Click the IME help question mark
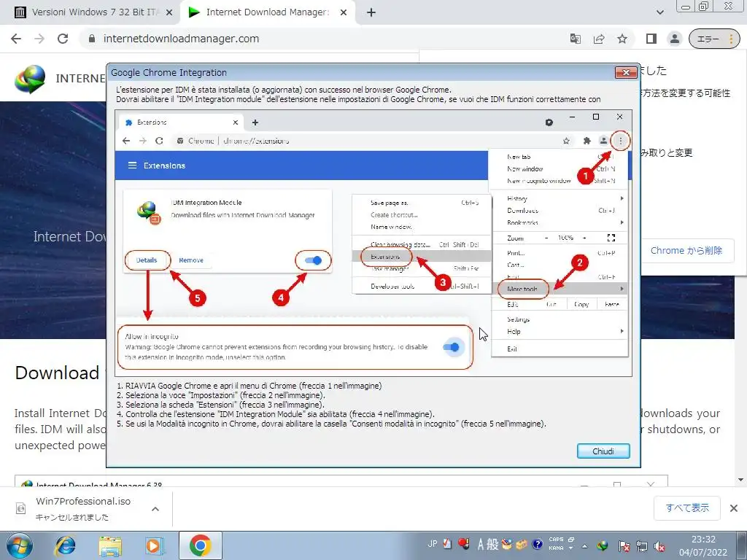747x560 pixels. pyautogui.click(x=538, y=544)
